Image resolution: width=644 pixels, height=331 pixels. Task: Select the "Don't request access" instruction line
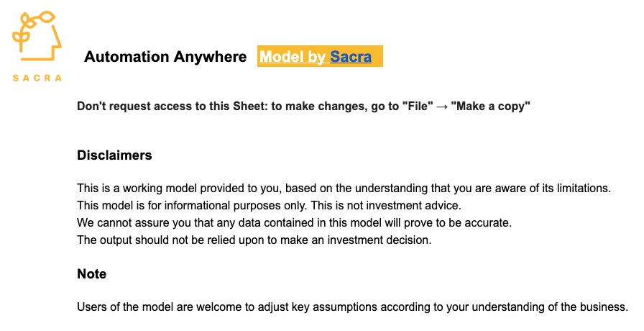pos(303,106)
